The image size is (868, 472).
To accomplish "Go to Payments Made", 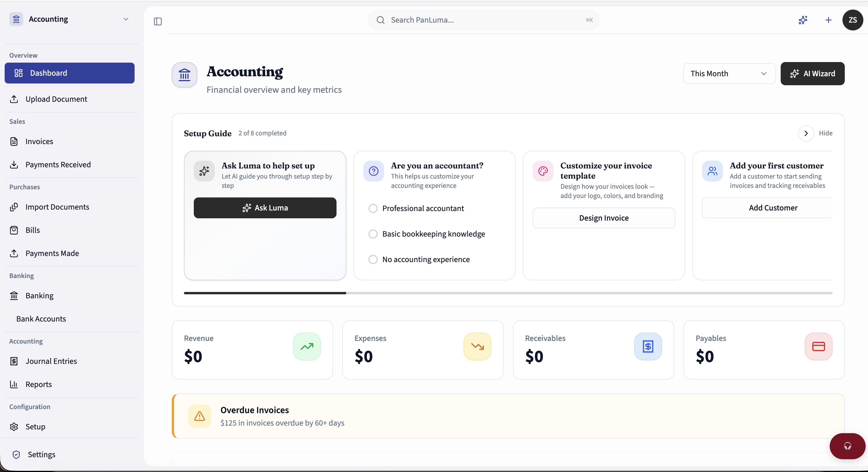I will [53, 253].
